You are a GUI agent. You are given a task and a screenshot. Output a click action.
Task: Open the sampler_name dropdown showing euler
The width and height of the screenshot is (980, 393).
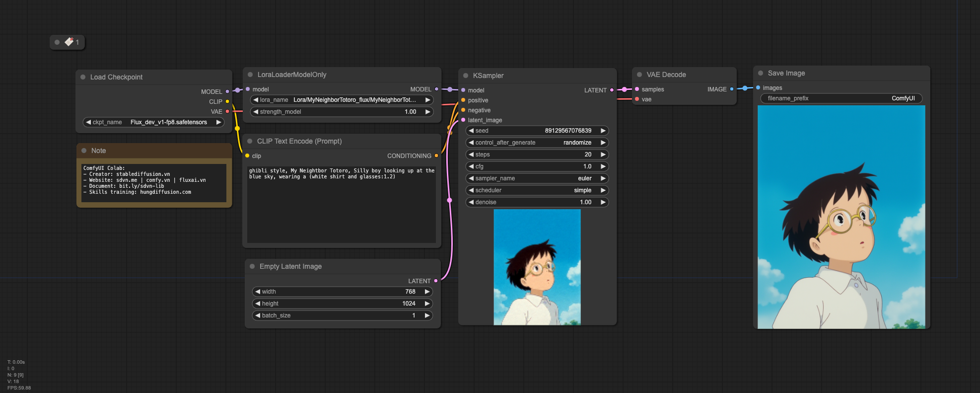(x=537, y=178)
